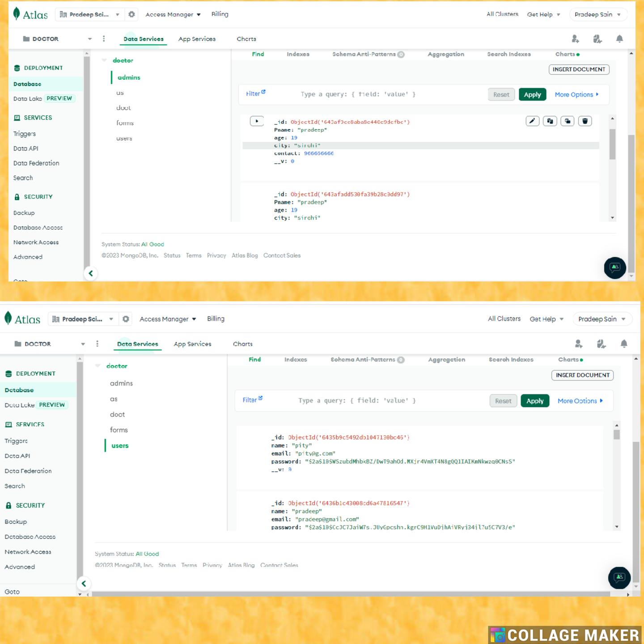Open All Clusters link in top screenshot
Screen dimensions: 644x644
(502, 14)
